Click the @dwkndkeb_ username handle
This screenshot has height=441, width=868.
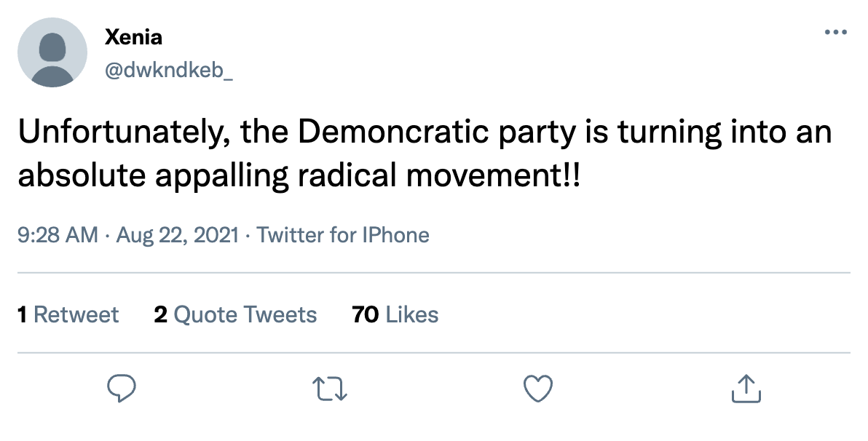pos(170,71)
